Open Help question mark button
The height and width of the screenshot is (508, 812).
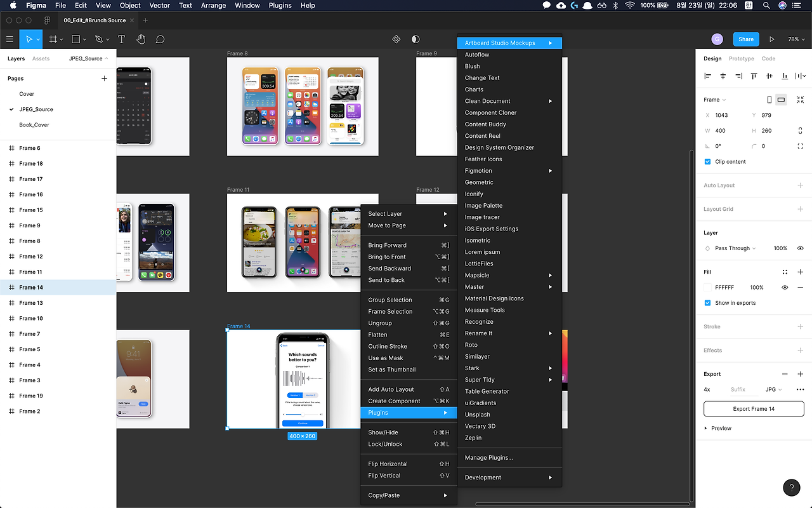(x=792, y=488)
